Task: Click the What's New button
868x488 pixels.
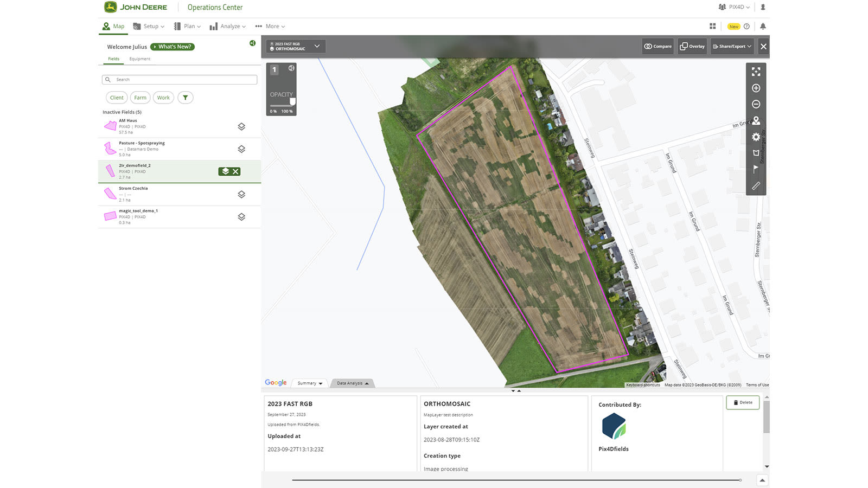Action: pyautogui.click(x=172, y=47)
